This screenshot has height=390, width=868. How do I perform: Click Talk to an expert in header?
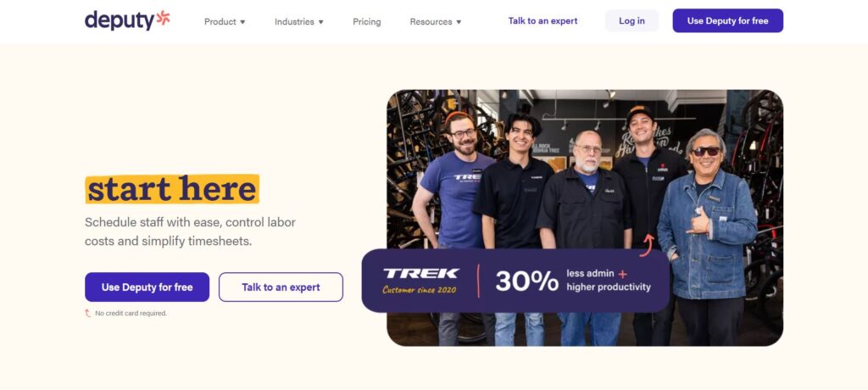click(x=542, y=21)
